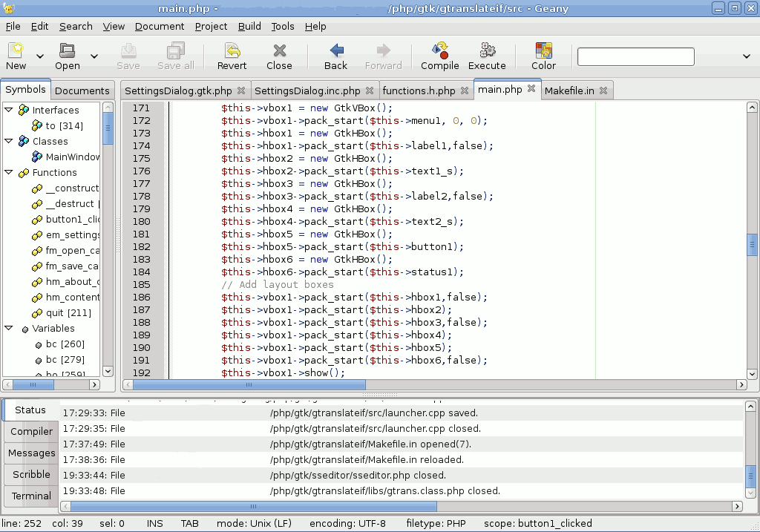Open the Color chooser toolbar icon
Screen dimensions: 760x532
pyautogui.click(x=543, y=50)
